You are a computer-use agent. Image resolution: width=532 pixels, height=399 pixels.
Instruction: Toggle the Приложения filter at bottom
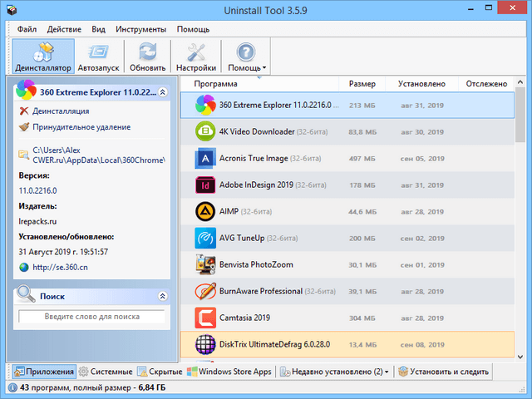point(43,372)
